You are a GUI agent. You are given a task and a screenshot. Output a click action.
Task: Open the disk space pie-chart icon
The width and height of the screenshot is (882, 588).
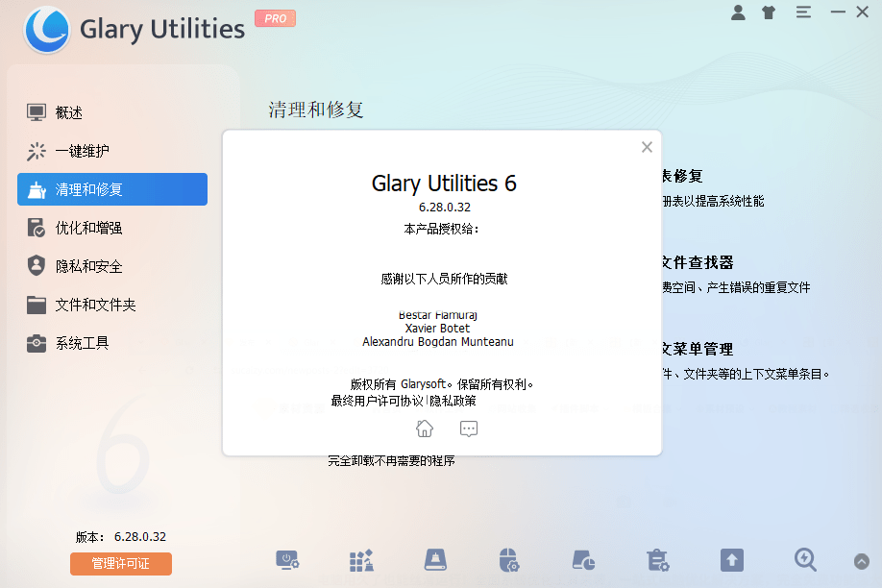click(583, 560)
